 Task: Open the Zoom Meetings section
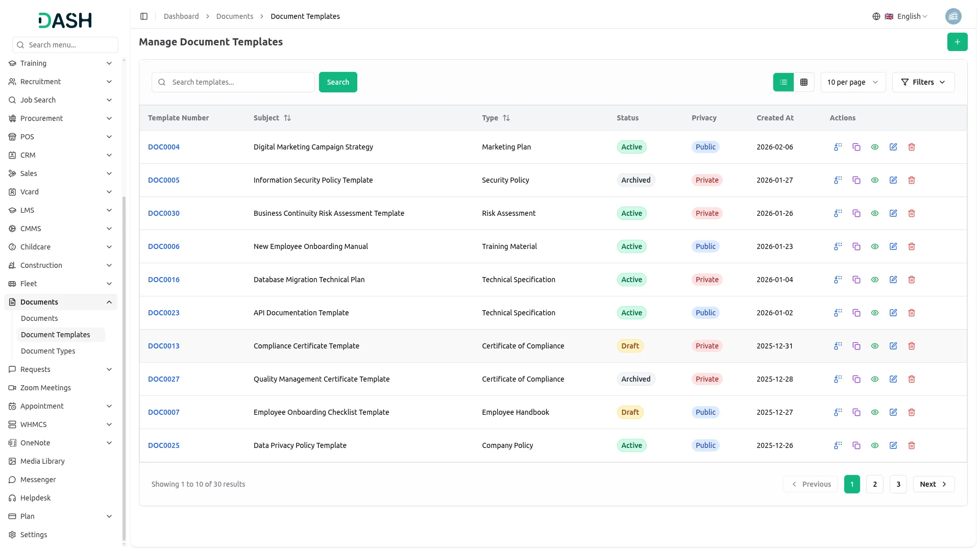point(45,388)
